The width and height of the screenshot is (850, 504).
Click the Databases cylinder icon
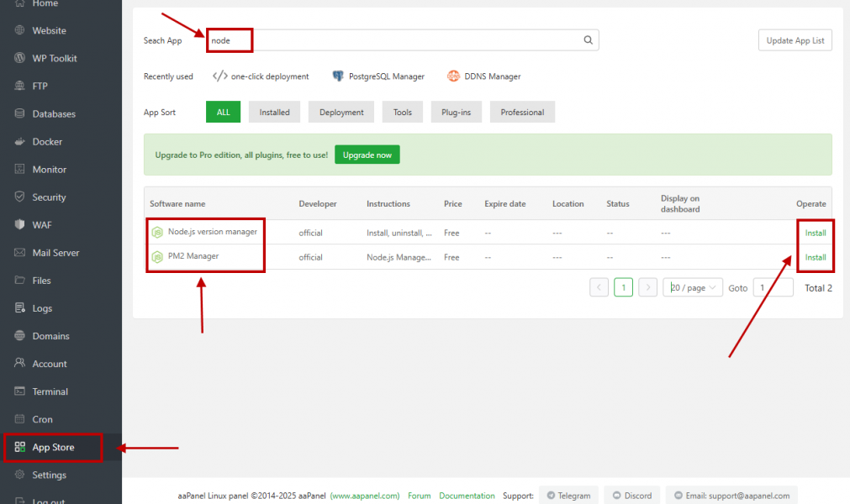click(19, 113)
